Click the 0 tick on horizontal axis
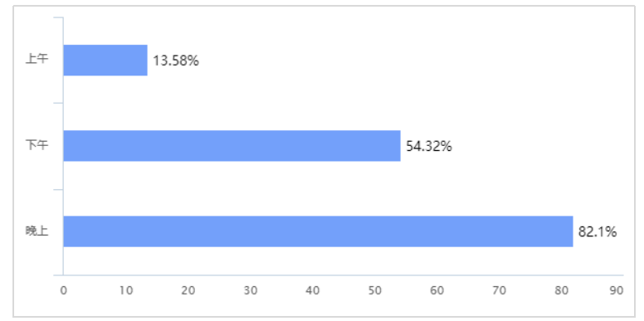Image resolution: width=644 pixels, height=321 pixels. click(63, 290)
